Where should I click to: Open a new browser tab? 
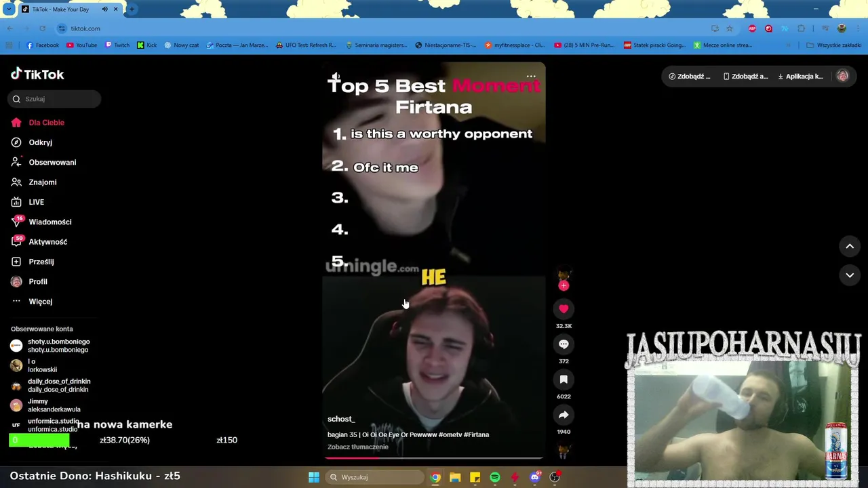pos(132,9)
